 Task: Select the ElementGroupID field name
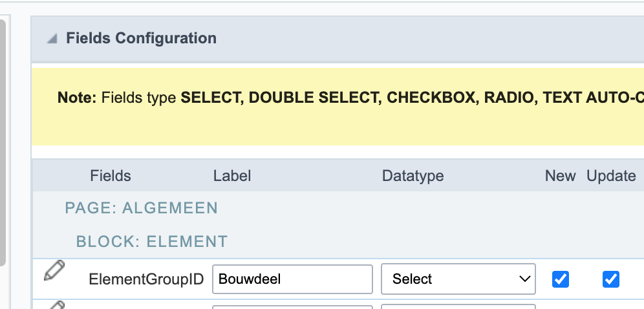click(x=146, y=279)
